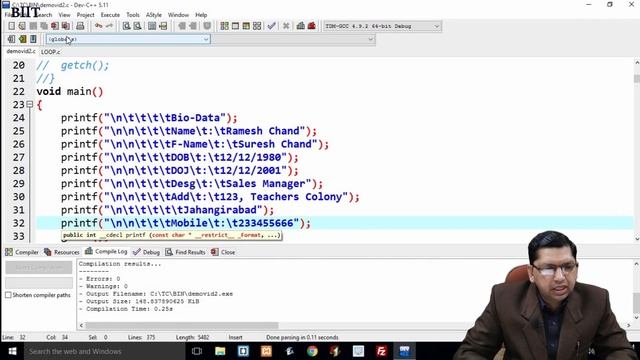The image size is (640, 360).
Task: Click the Indent toolbar icon
Action: (x=182, y=26)
